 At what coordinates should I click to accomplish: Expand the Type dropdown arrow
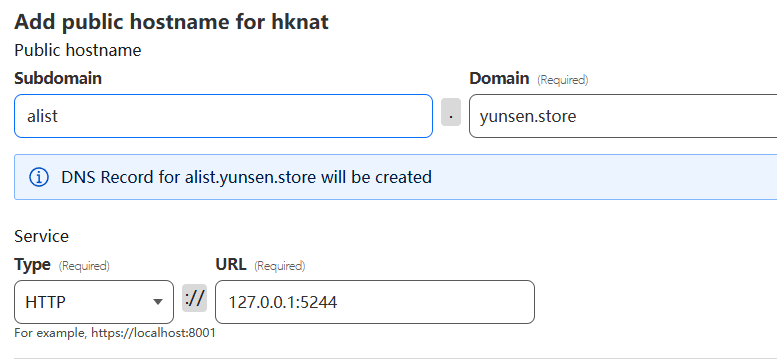tap(158, 302)
